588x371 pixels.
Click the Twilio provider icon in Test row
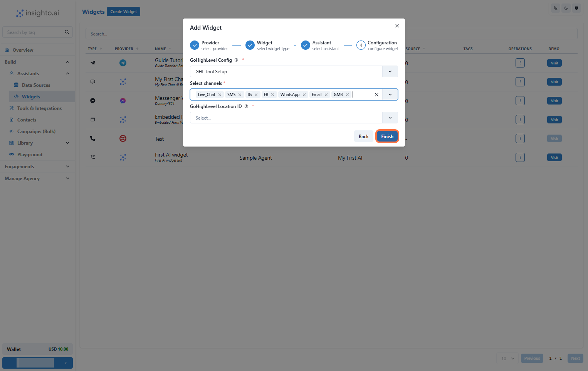pyautogui.click(x=123, y=138)
